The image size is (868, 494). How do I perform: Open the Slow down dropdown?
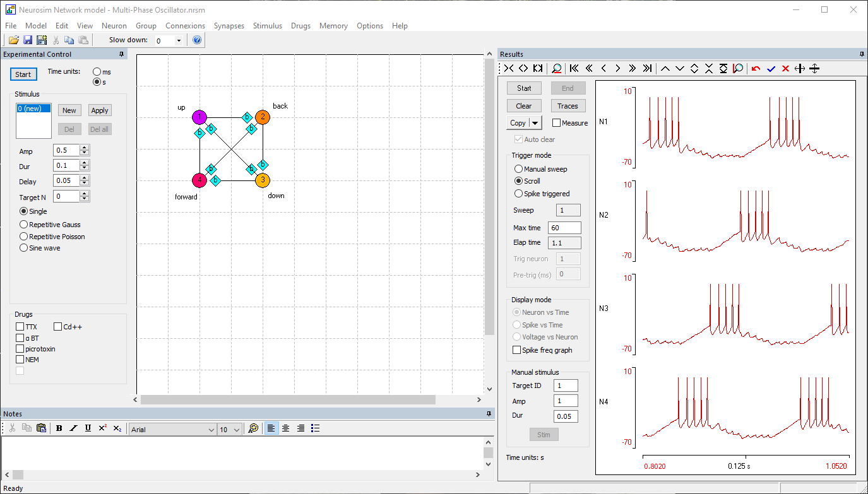(179, 41)
